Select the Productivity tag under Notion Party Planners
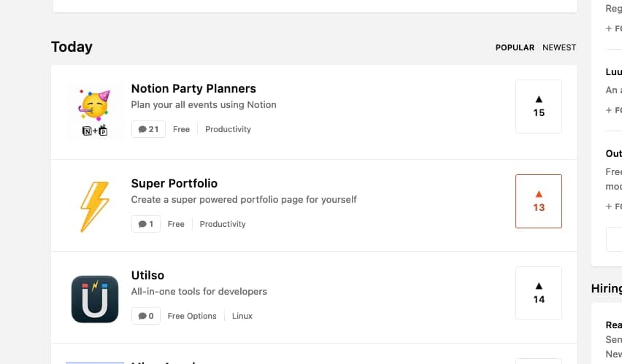Image resolution: width=622 pixels, height=364 pixels. click(x=228, y=129)
